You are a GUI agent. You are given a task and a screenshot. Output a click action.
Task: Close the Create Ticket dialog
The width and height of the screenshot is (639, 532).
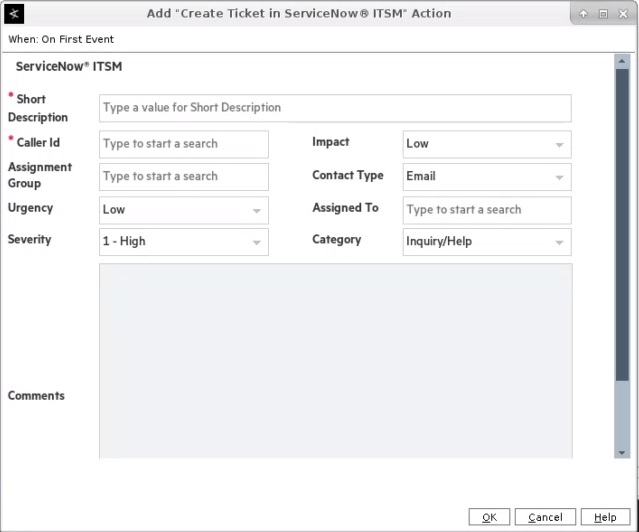(622, 14)
